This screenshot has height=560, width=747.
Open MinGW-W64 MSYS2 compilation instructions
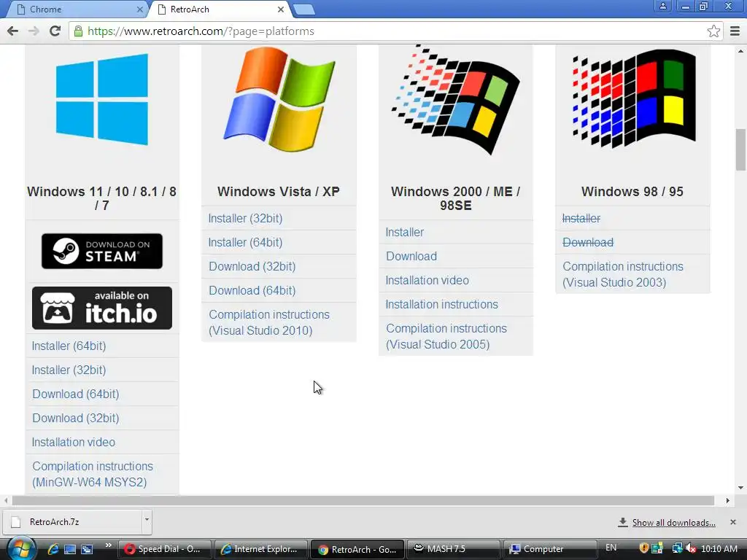93,474
